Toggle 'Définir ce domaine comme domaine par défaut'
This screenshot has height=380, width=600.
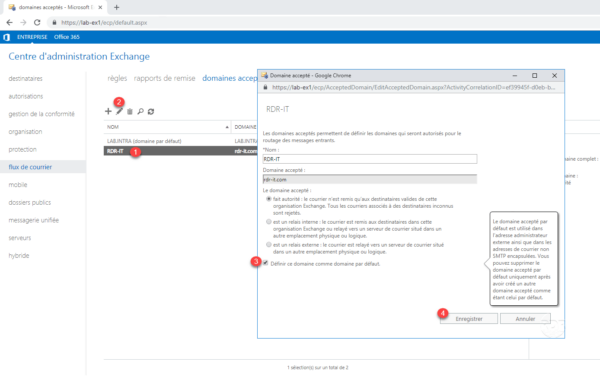click(x=265, y=263)
